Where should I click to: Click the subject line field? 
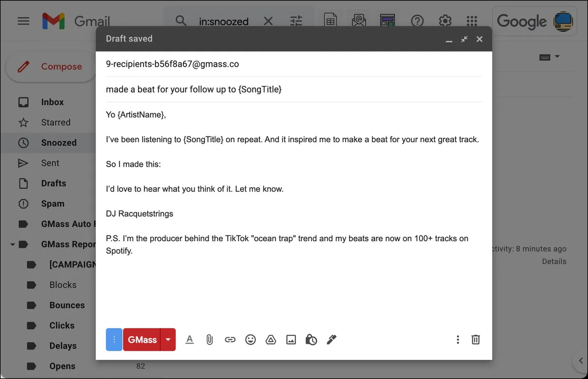[x=294, y=89]
